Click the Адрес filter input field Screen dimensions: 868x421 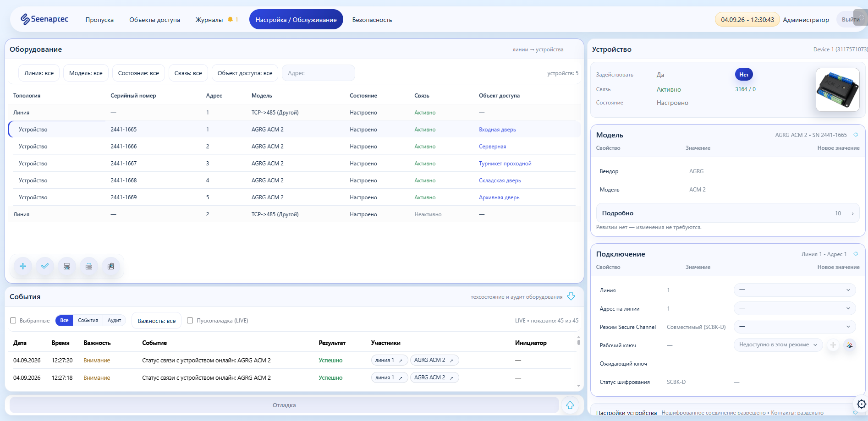[x=319, y=73]
